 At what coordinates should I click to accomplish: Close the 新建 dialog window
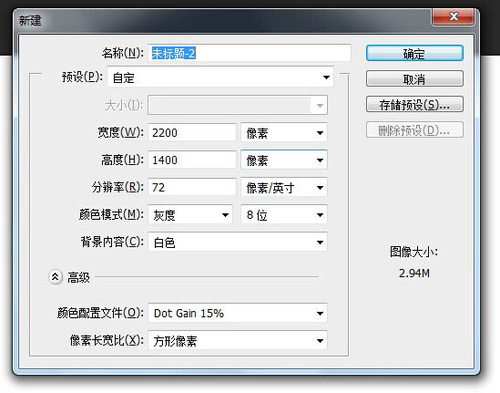pos(453,16)
